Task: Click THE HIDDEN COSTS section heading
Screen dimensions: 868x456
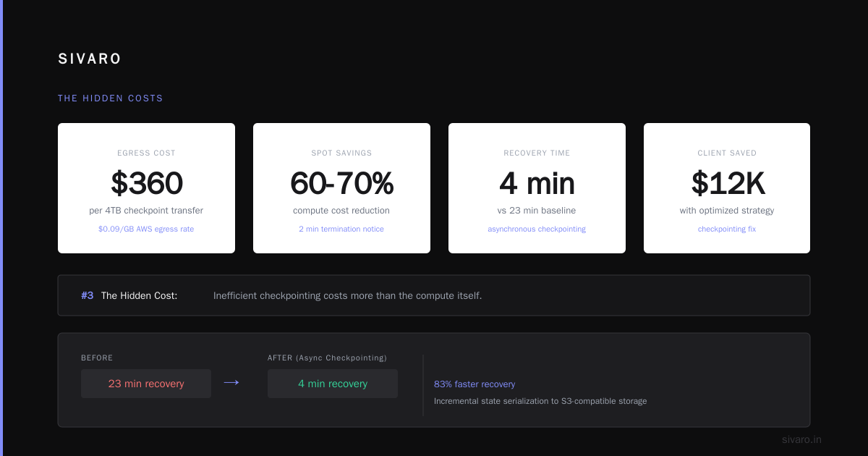Action: (111, 98)
